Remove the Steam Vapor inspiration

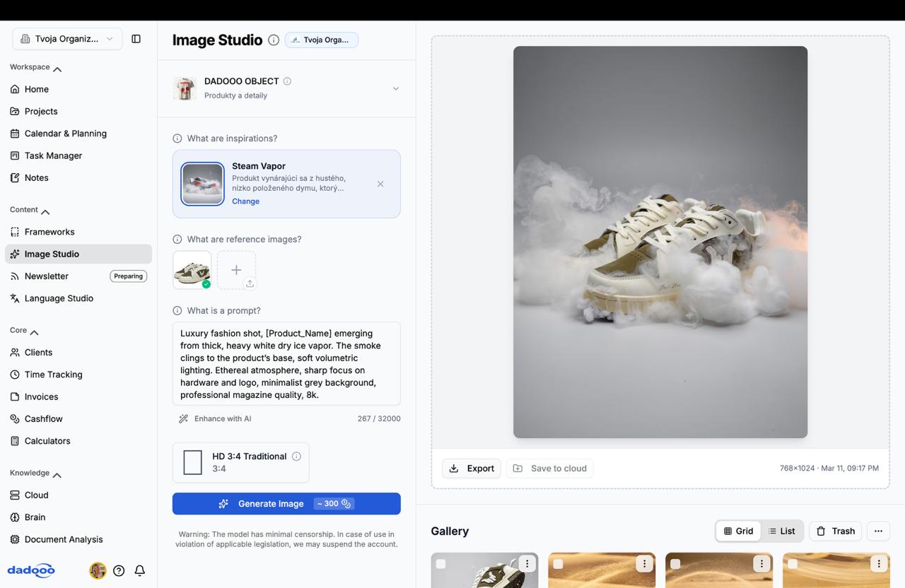pyautogui.click(x=380, y=184)
